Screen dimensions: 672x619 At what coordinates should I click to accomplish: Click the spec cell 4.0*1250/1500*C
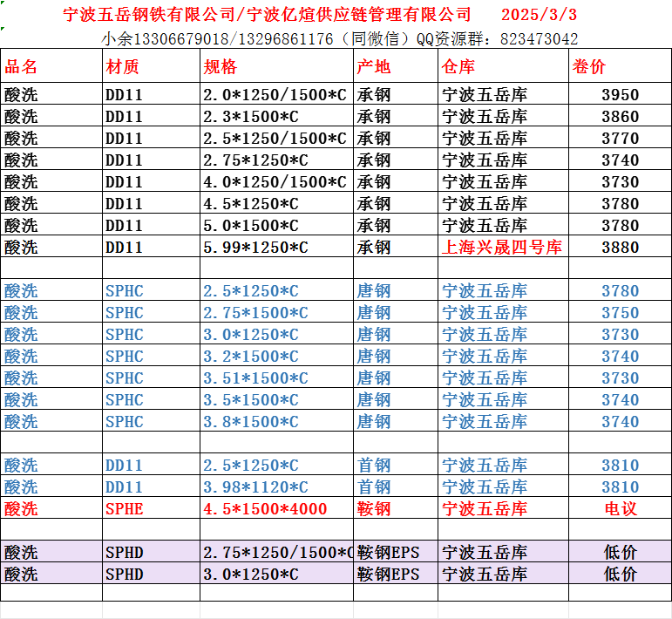tap(277, 181)
